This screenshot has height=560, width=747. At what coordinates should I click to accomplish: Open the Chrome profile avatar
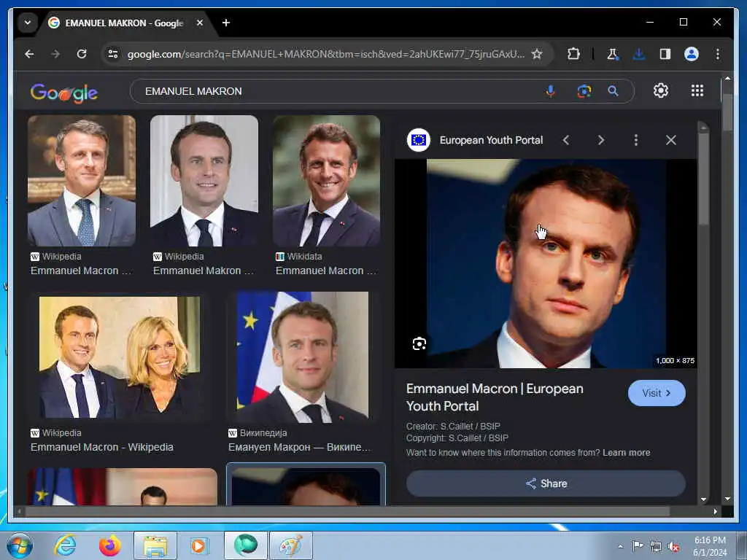click(x=692, y=54)
